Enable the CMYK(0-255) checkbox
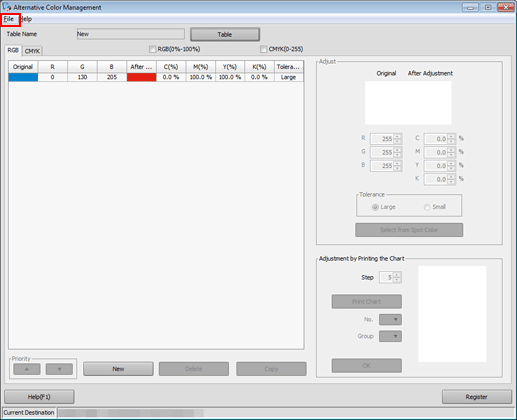 263,49
